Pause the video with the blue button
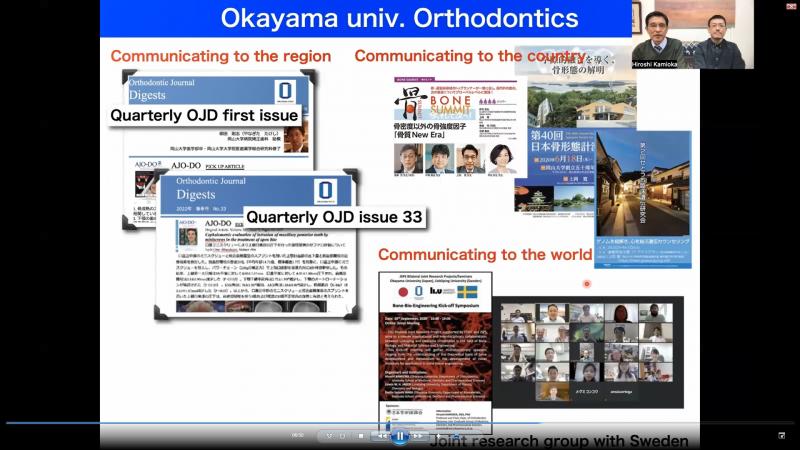The image size is (800, 450). (x=400, y=436)
